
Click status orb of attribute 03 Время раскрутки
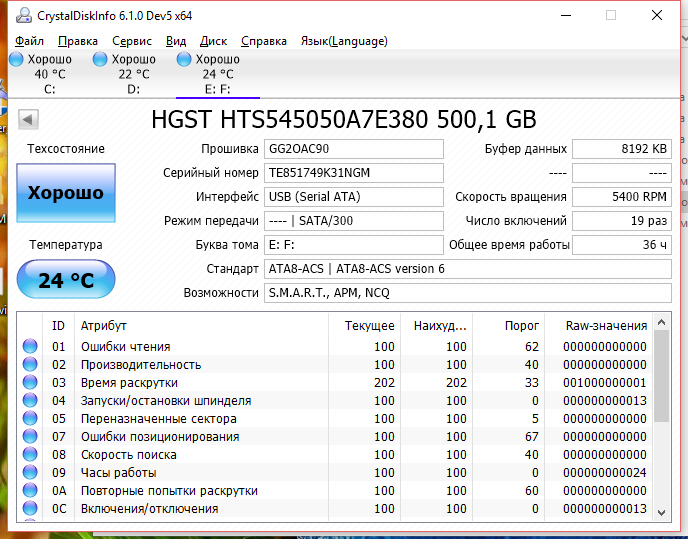coord(30,382)
